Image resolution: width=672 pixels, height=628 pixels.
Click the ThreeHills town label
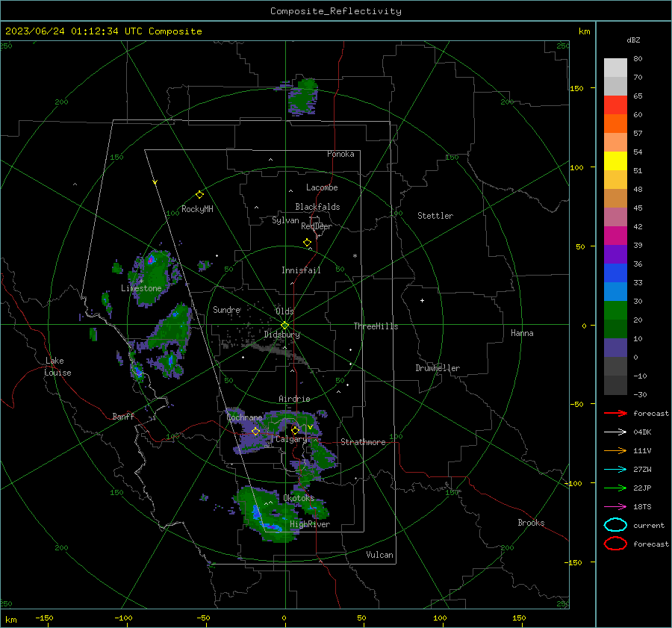376,326
